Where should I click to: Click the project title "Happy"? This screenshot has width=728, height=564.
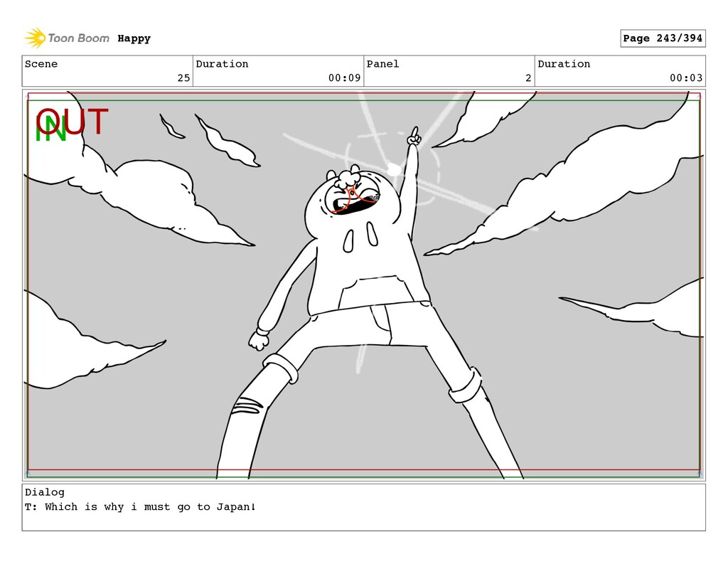[134, 38]
